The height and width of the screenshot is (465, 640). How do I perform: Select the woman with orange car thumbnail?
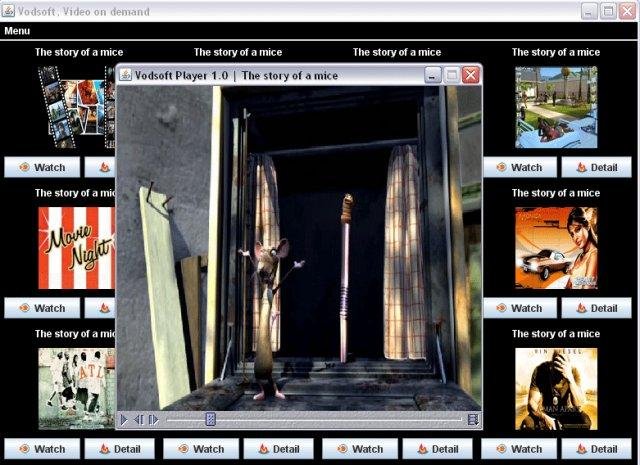pos(556,248)
